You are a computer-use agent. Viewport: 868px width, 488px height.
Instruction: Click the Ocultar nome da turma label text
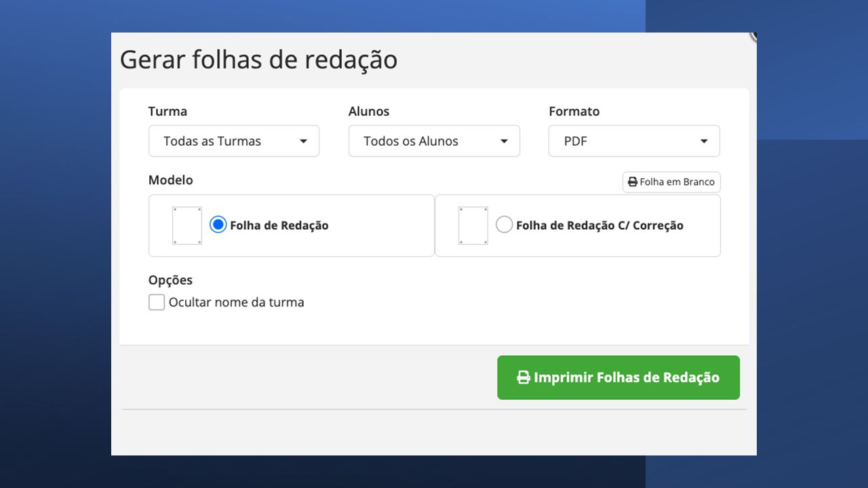coord(236,302)
